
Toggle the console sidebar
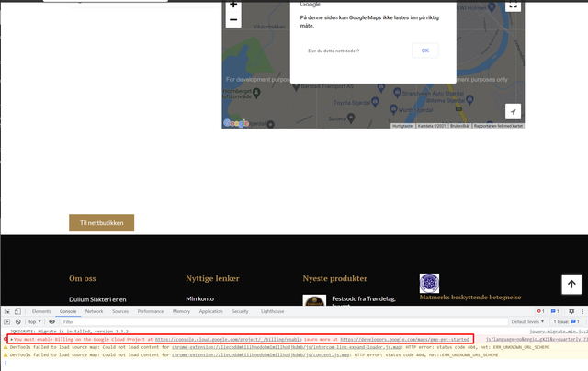[6, 322]
